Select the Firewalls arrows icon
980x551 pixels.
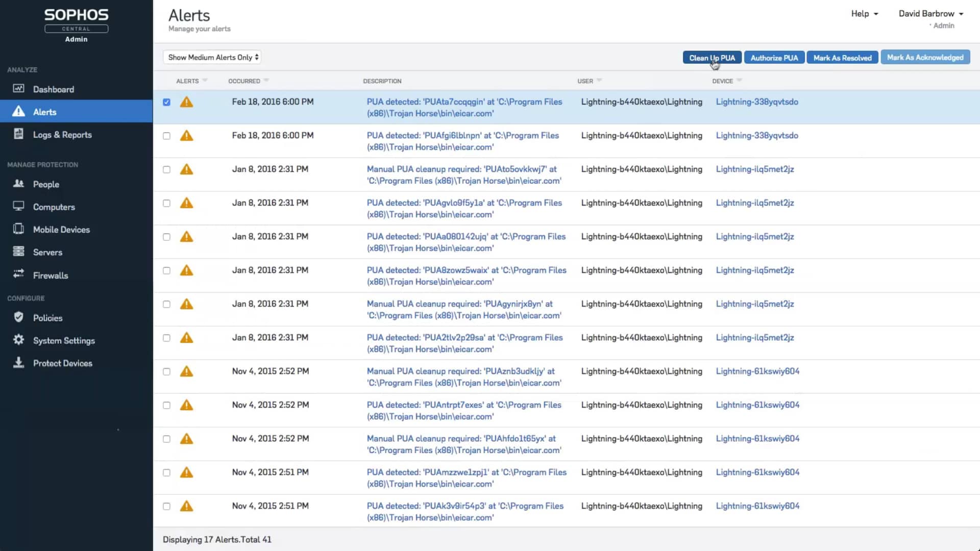[x=18, y=274]
